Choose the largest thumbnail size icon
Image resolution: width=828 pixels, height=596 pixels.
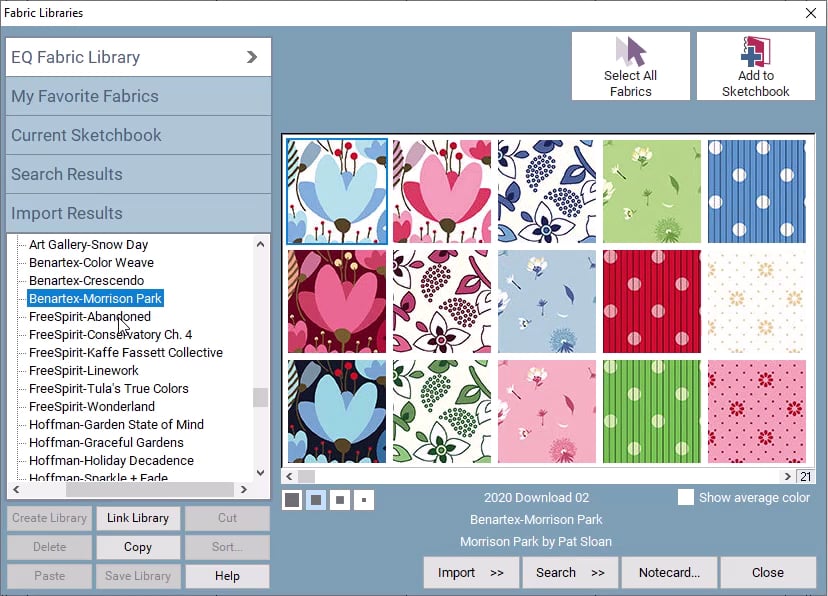click(292, 499)
